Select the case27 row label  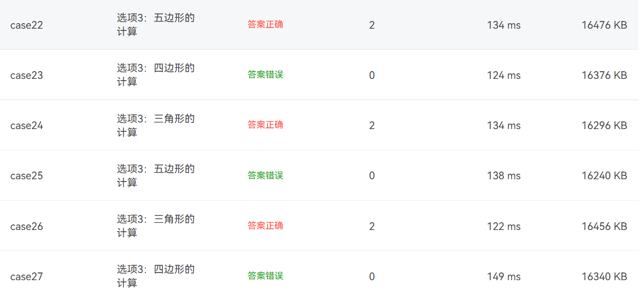pos(26,276)
